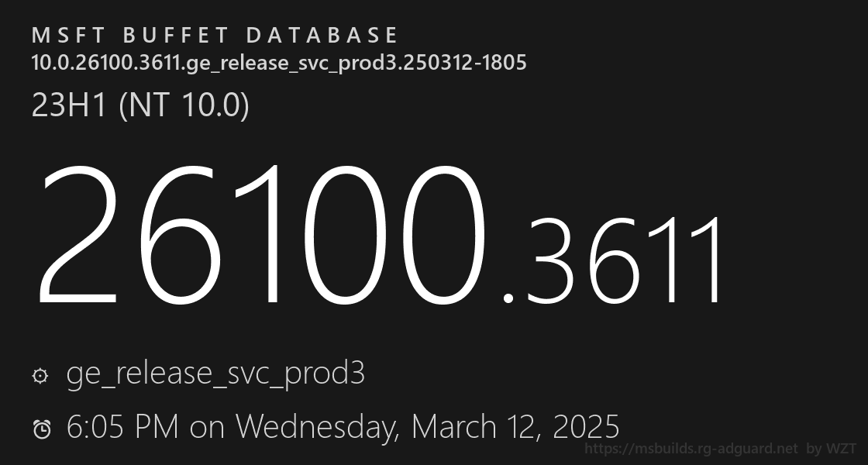The width and height of the screenshot is (868, 465).
Task: Click the 23H1 version label
Action: coord(69,105)
